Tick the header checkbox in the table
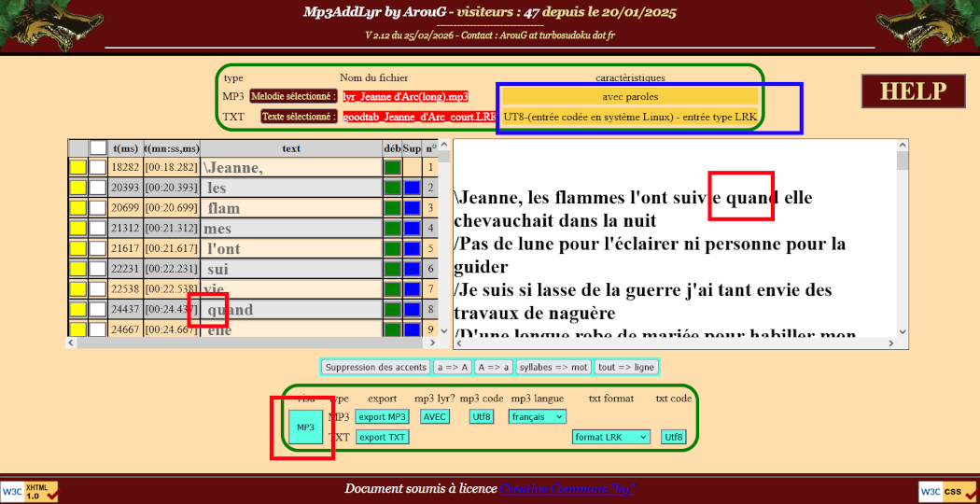The image size is (980, 504). point(98,148)
